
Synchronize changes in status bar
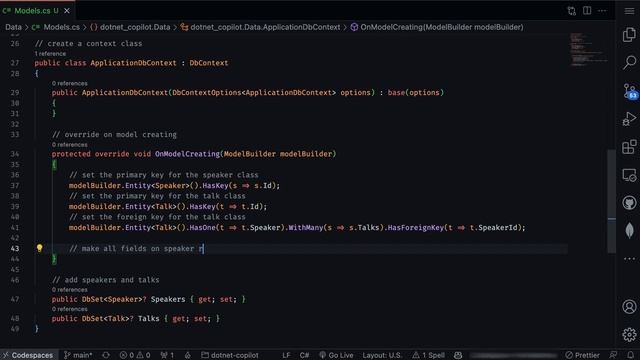point(106,355)
